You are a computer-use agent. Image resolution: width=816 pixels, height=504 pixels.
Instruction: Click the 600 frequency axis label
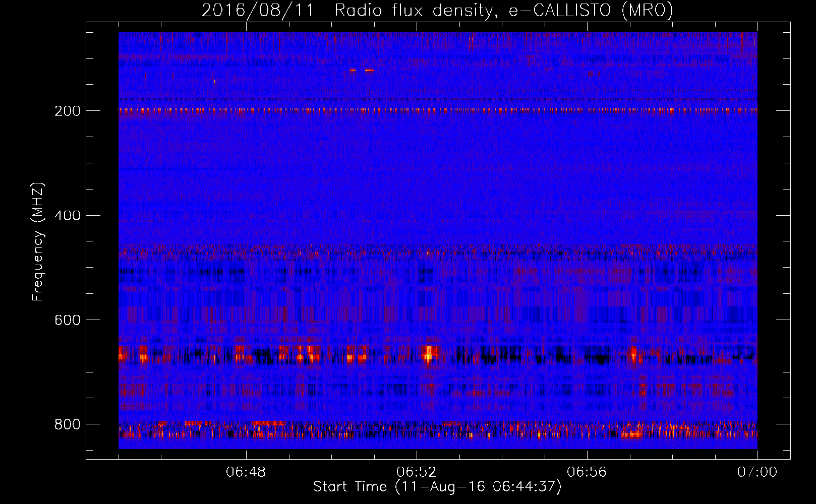[x=67, y=320]
